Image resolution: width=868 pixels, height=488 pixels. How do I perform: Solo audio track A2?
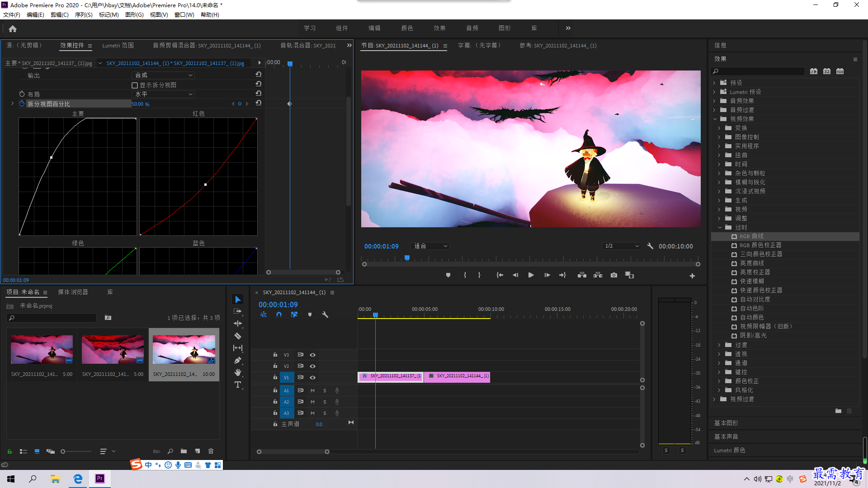pos(325,402)
